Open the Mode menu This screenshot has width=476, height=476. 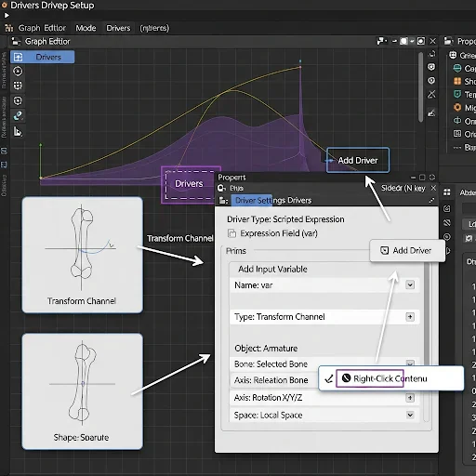(x=86, y=28)
